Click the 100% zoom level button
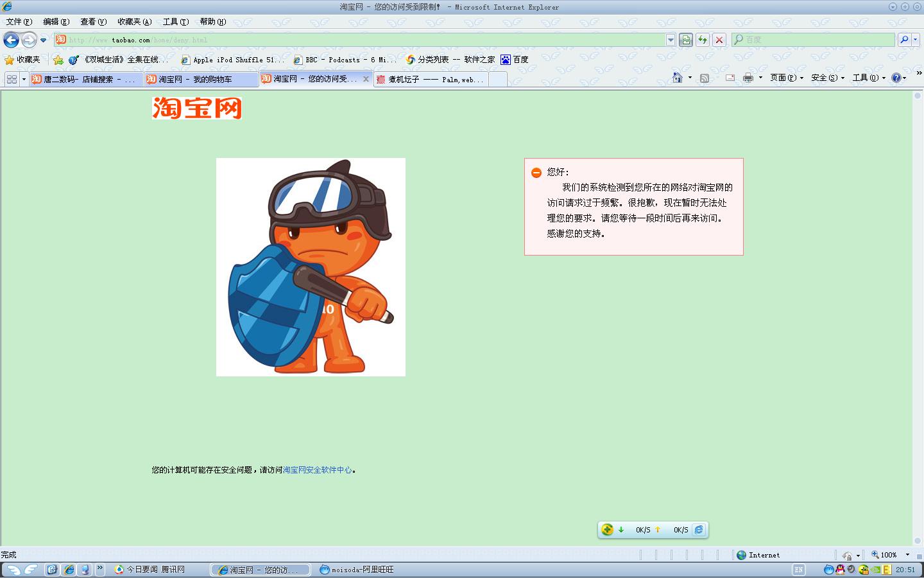Viewport: 924px width, 578px height. pyautogui.click(x=884, y=555)
